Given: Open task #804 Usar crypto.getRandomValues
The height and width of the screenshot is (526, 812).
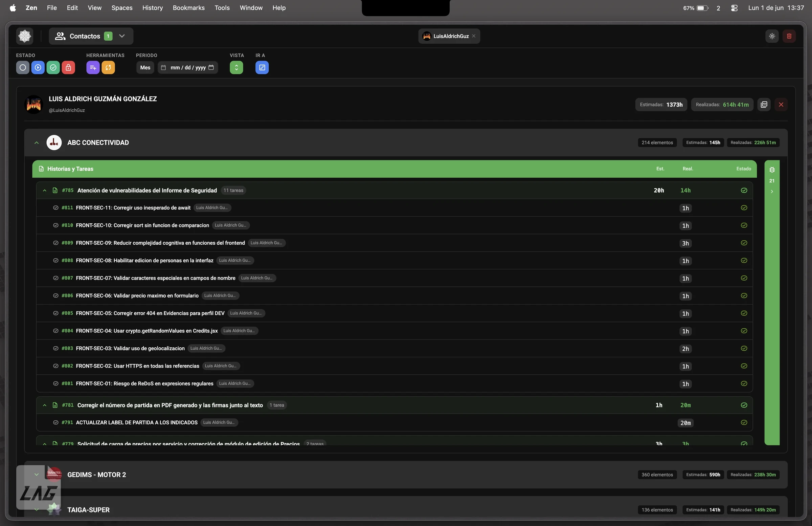Looking at the screenshot, I should click(x=147, y=331).
